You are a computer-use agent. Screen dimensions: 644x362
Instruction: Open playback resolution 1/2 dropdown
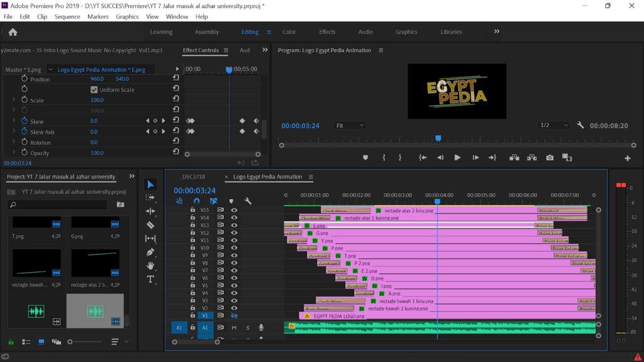[554, 125]
